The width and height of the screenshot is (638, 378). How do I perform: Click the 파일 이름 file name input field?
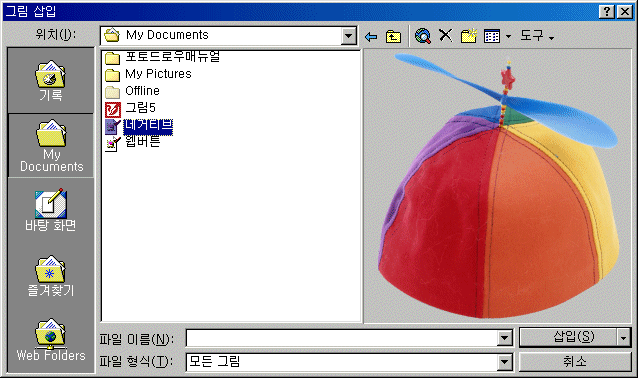(x=342, y=338)
